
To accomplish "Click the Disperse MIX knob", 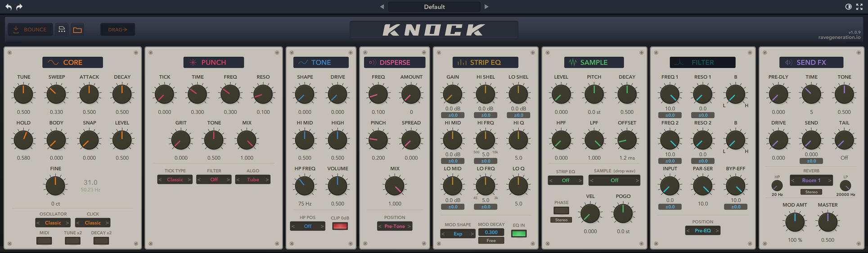I will (x=395, y=185).
